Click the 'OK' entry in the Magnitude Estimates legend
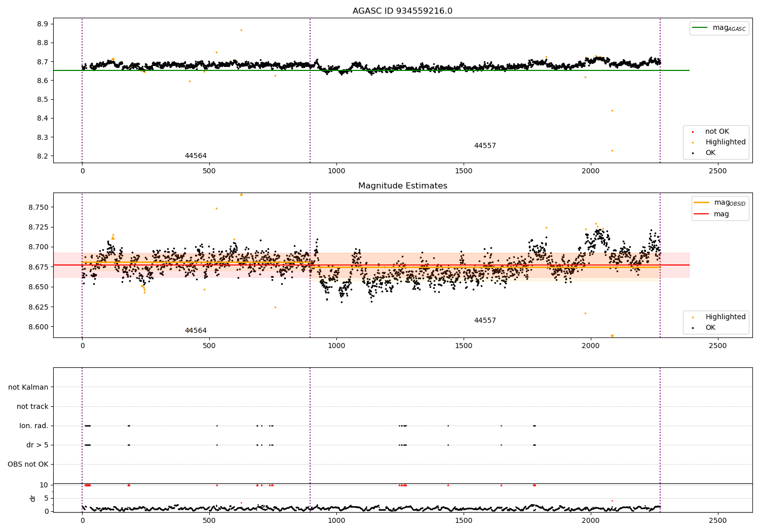The image size is (760, 532). 710,328
